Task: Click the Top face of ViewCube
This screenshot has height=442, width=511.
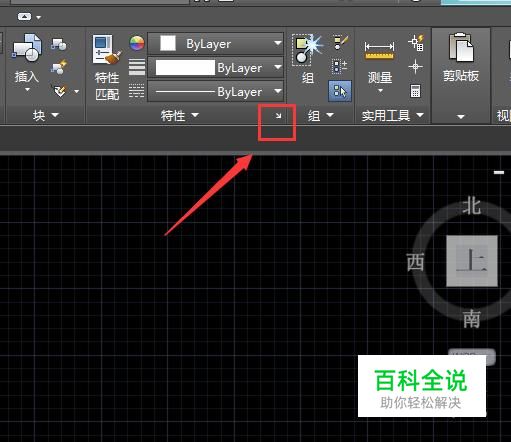Action: point(472,261)
